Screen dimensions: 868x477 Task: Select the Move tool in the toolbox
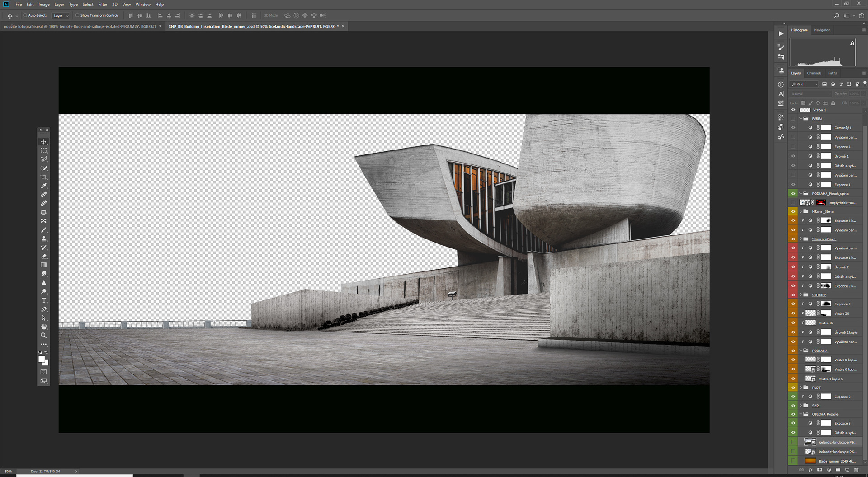coord(44,142)
